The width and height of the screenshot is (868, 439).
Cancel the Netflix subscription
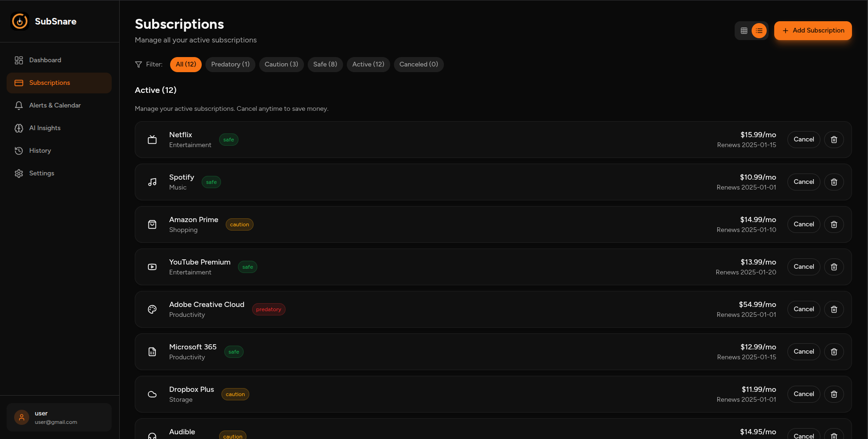coord(804,140)
